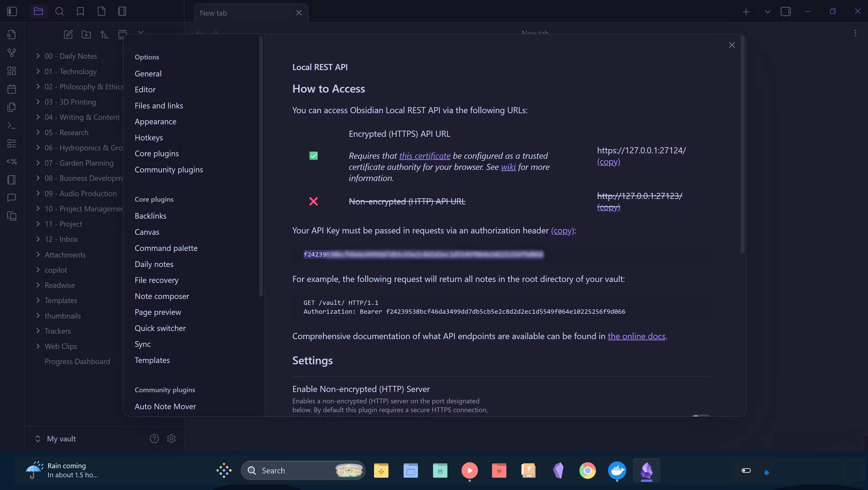The height and width of the screenshot is (490, 868).
Task: Click the red X for HTTP URL
Action: 313,201
